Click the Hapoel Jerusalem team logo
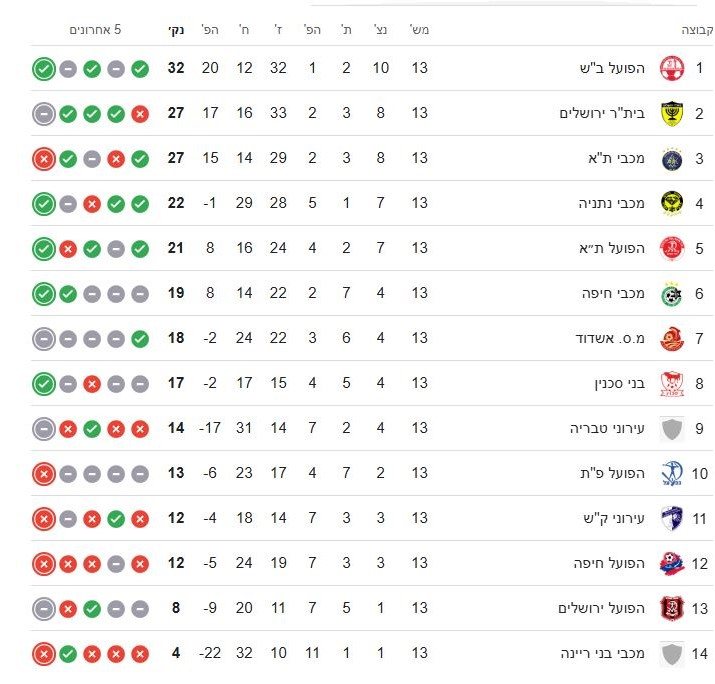This screenshot has height=684, width=715. [x=670, y=608]
